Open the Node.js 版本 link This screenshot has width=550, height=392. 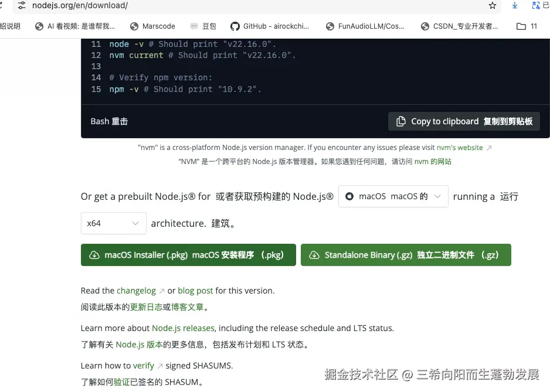point(139,345)
